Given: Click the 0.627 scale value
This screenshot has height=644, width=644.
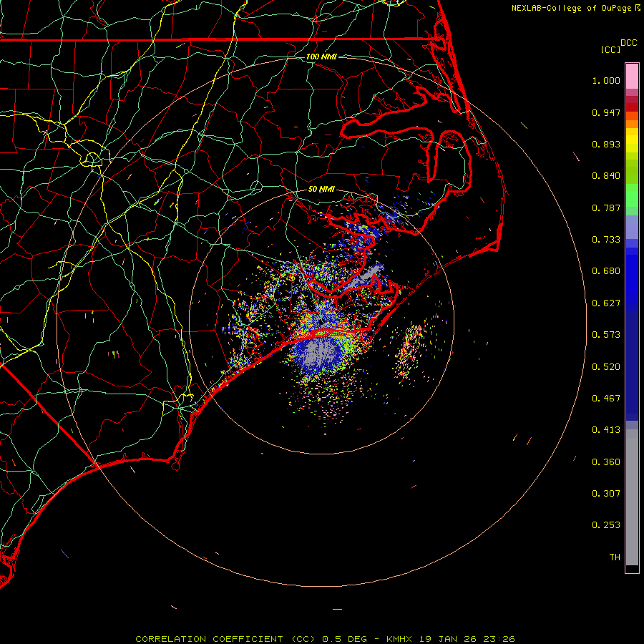Looking at the screenshot, I should [606, 303].
